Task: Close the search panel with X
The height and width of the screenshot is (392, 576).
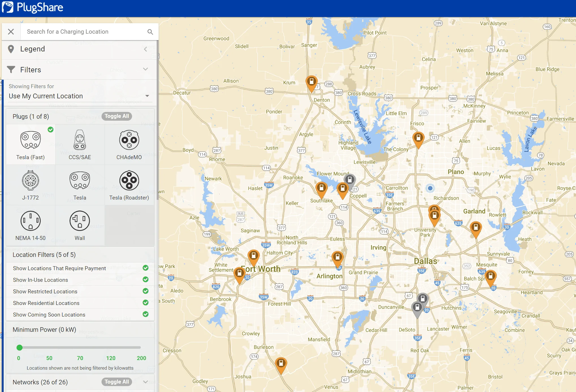Action: (x=11, y=32)
